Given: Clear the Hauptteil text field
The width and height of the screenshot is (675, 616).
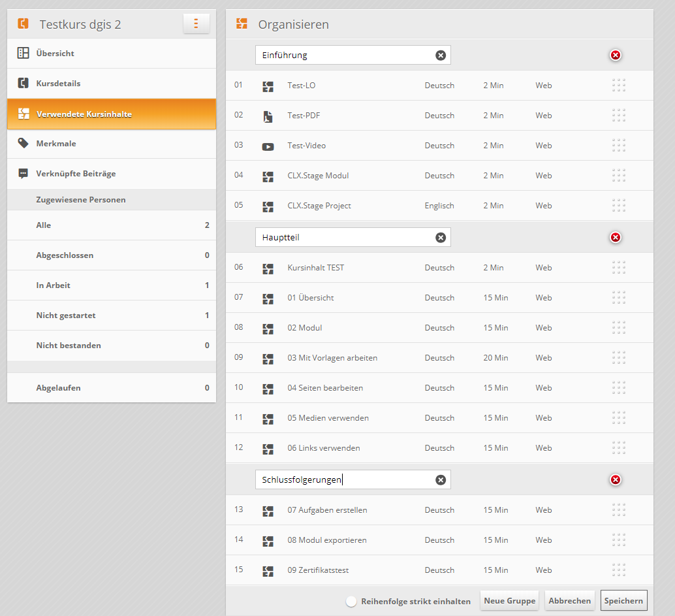Looking at the screenshot, I should pyautogui.click(x=441, y=238).
